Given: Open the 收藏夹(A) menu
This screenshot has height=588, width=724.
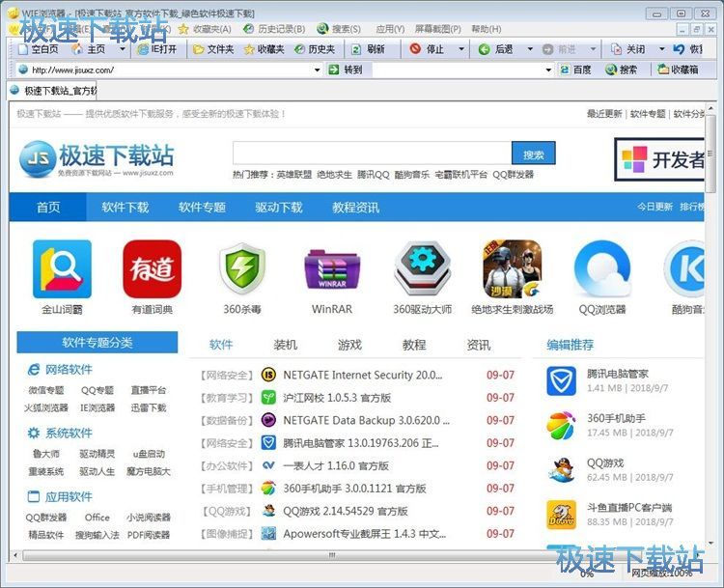Looking at the screenshot, I should (205, 29).
